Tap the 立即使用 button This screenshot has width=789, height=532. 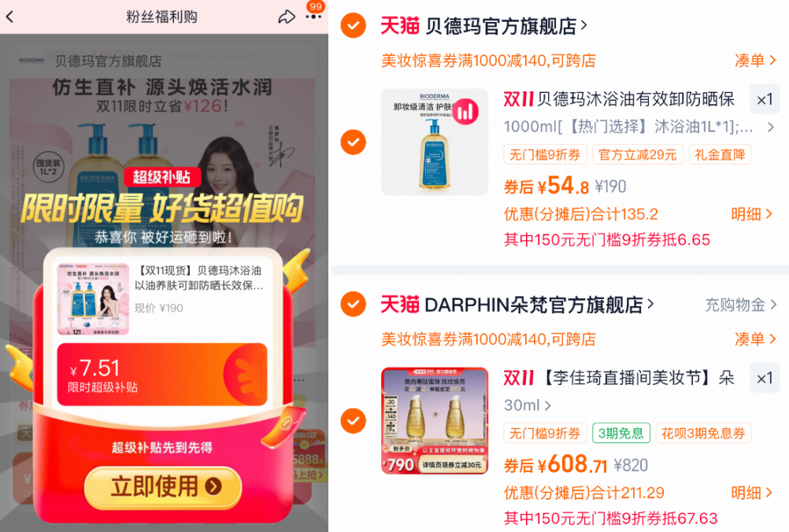tap(163, 486)
